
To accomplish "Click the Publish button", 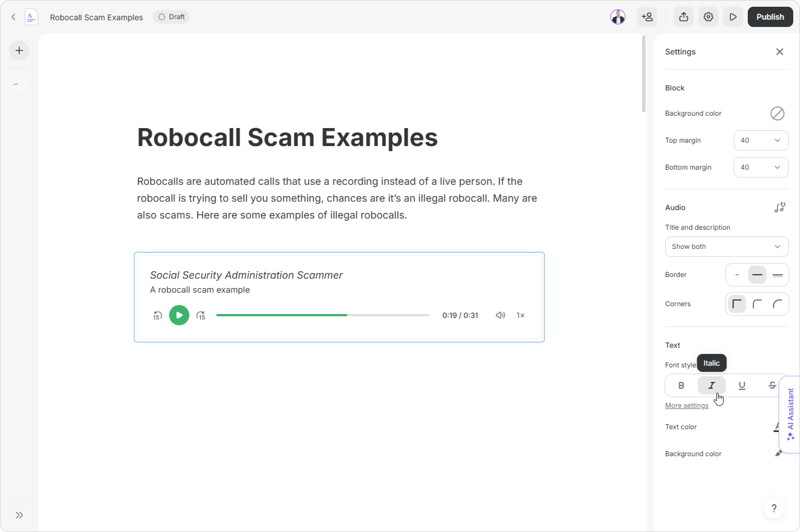I will 770,17.
